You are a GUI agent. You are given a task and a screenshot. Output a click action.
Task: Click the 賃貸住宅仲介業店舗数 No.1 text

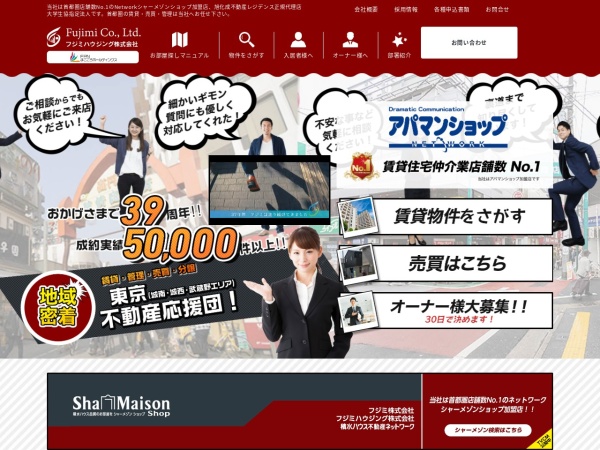[461, 167]
